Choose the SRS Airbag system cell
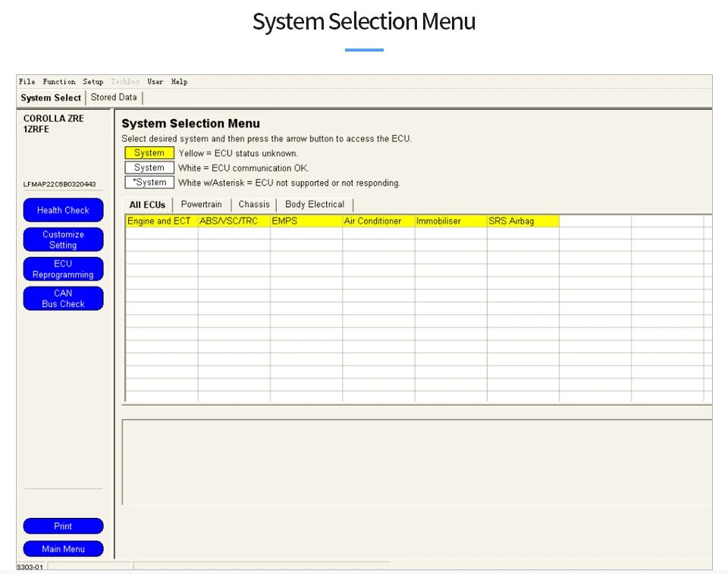728x574 pixels. 523,221
